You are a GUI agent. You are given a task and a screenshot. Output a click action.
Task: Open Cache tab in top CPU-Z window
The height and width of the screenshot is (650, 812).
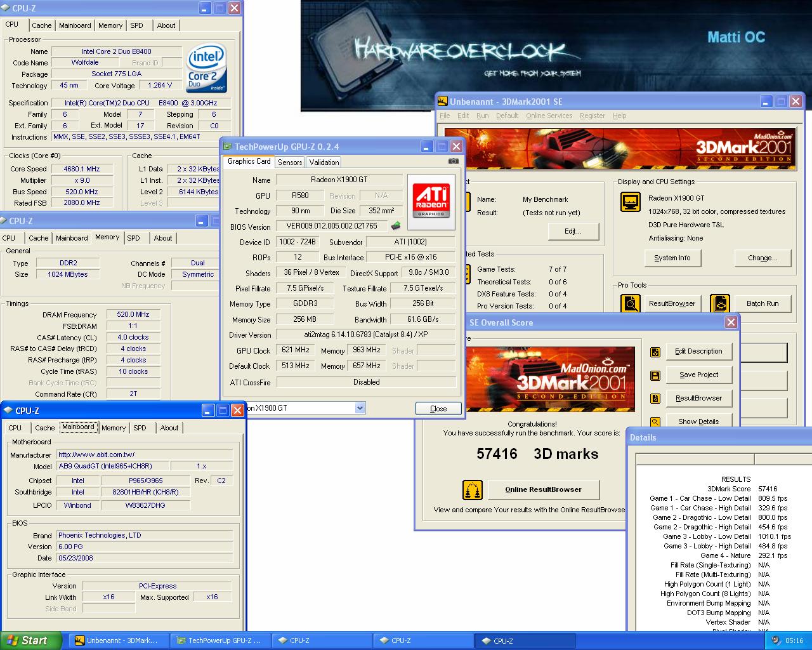pyautogui.click(x=42, y=25)
